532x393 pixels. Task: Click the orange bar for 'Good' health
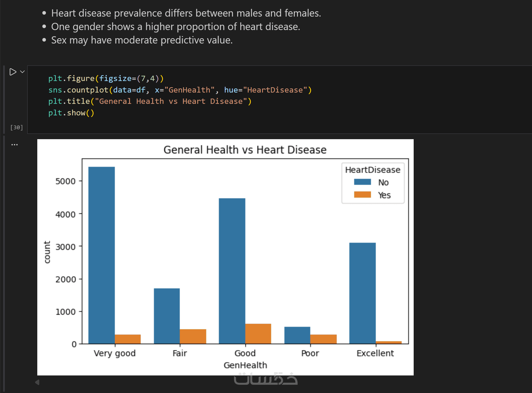tap(258, 334)
